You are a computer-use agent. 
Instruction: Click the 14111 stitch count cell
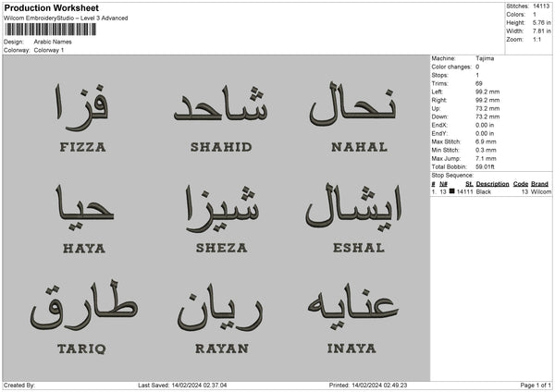click(464, 191)
